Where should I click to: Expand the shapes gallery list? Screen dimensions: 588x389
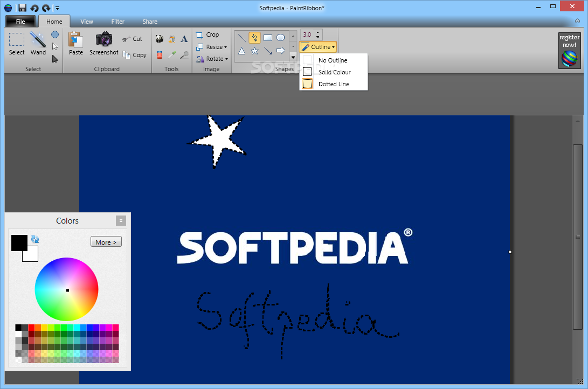tap(293, 57)
